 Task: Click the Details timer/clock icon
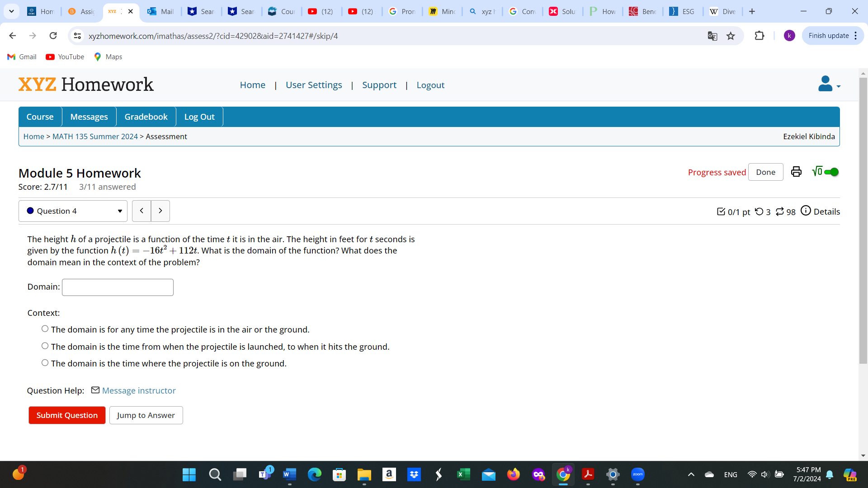806,211
